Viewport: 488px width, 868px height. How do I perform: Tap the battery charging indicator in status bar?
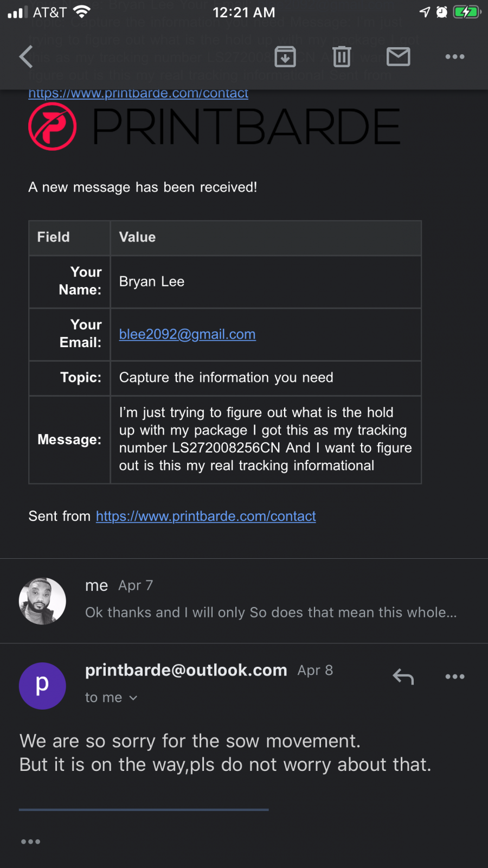pos(467,12)
